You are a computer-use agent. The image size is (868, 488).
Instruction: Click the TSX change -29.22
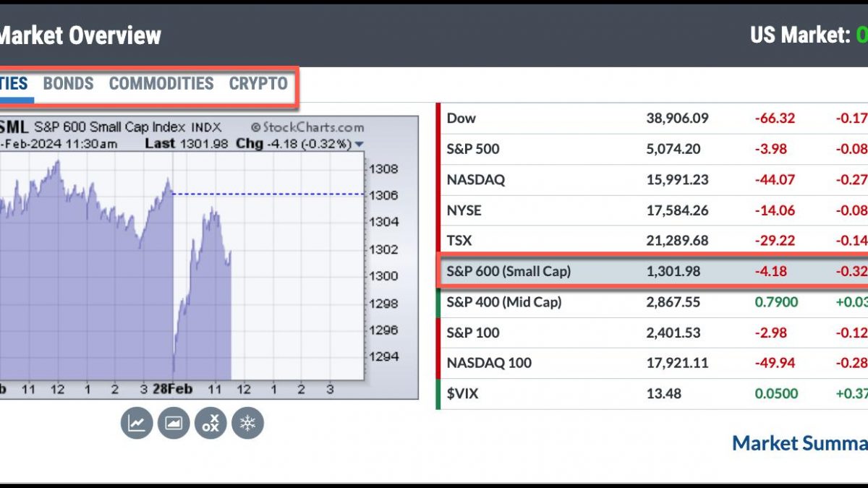click(x=775, y=241)
